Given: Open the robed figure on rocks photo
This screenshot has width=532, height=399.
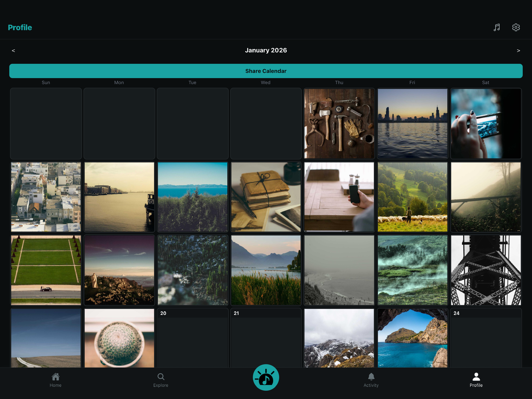Looking at the screenshot, I should click(119, 270).
